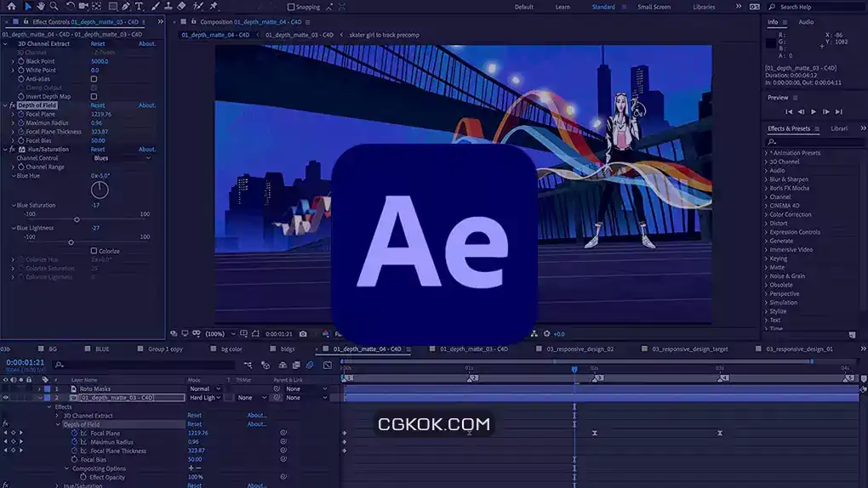Select the Pen tool
The width and height of the screenshot is (868, 488).
pyautogui.click(x=126, y=6)
